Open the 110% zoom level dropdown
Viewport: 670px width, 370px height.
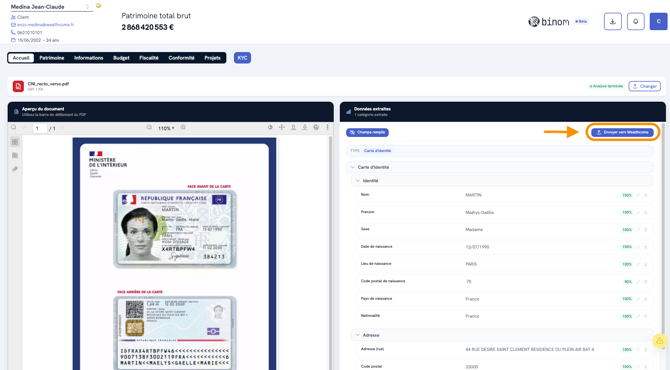coord(166,128)
